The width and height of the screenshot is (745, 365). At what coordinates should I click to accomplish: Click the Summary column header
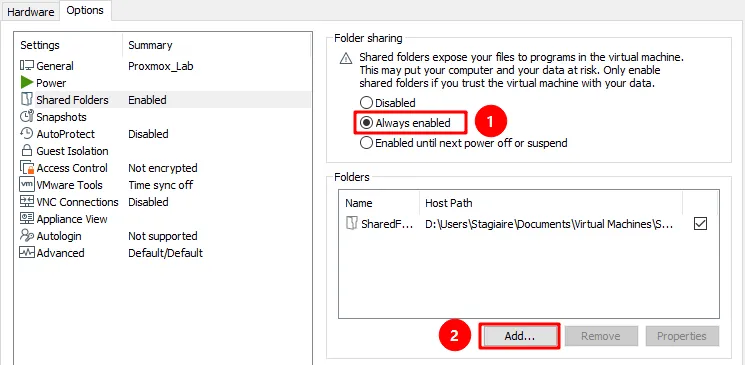[150, 45]
